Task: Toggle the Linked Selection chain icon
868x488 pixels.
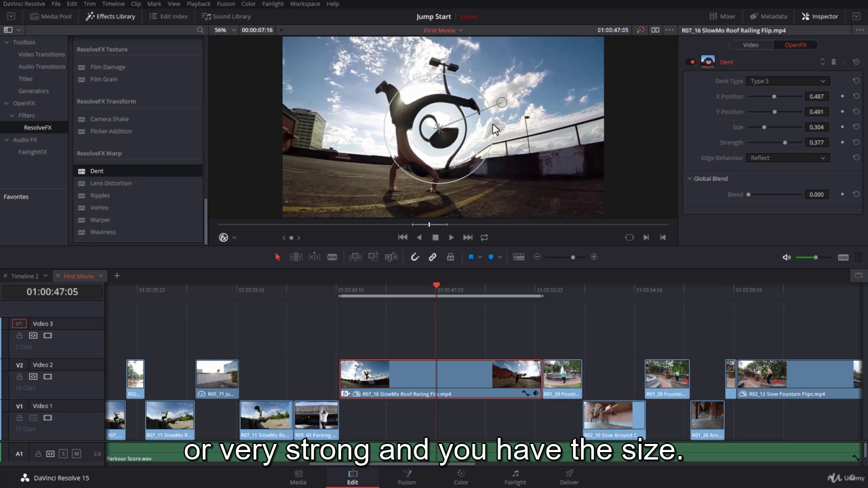Action: click(x=433, y=257)
